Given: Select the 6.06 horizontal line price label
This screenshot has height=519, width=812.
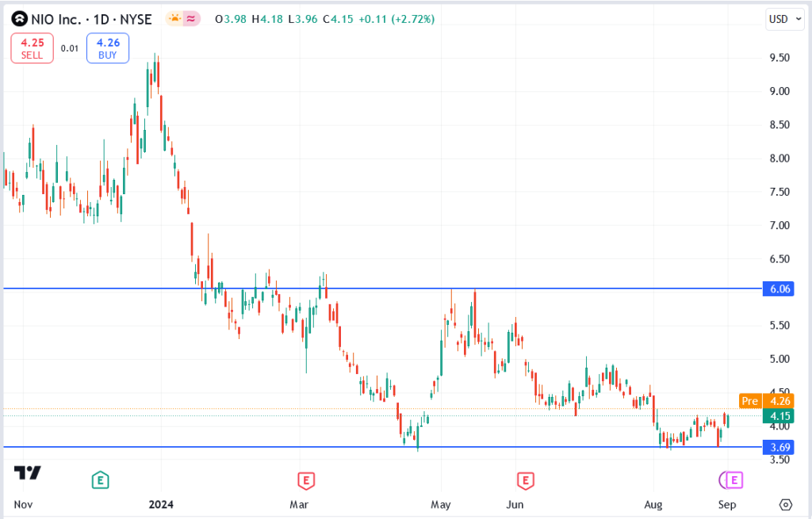Looking at the screenshot, I should tap(779, 288).
